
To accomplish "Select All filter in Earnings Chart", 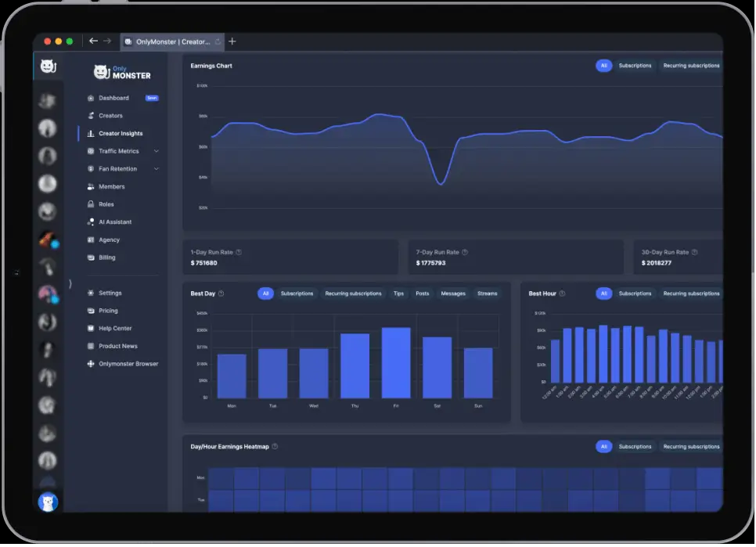I will 603,66.
